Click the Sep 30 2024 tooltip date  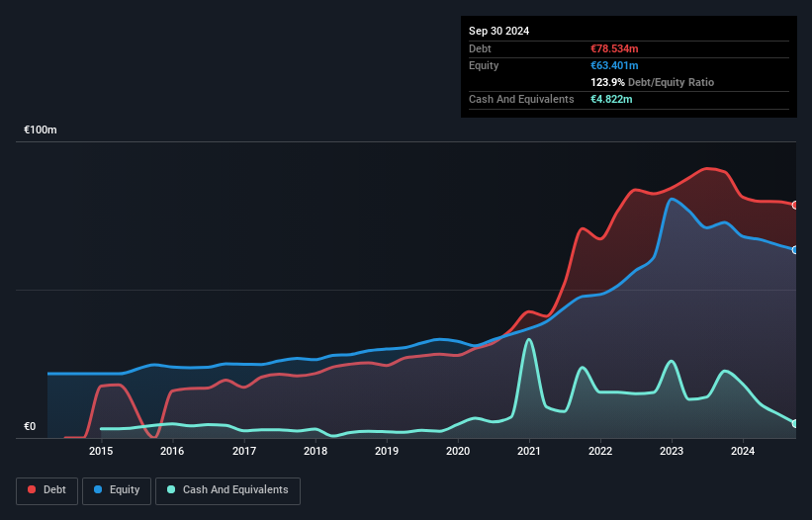(x=499, y=31)
